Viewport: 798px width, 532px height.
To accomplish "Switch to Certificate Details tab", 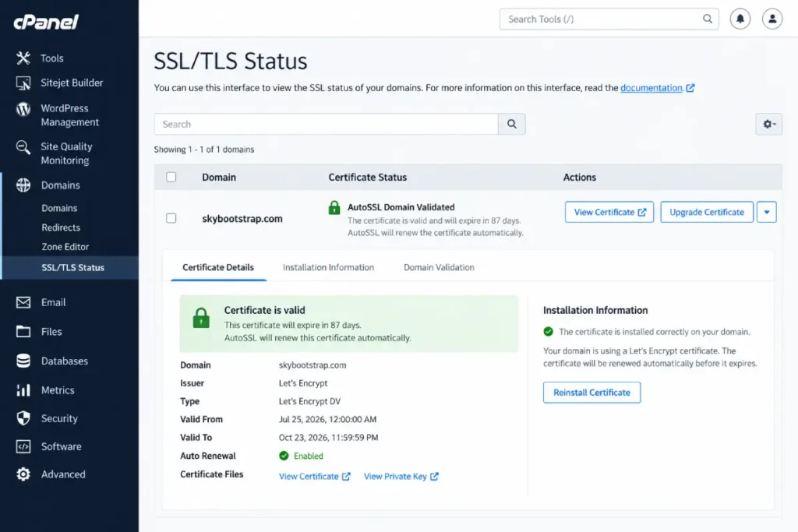I will click(218, 267).
